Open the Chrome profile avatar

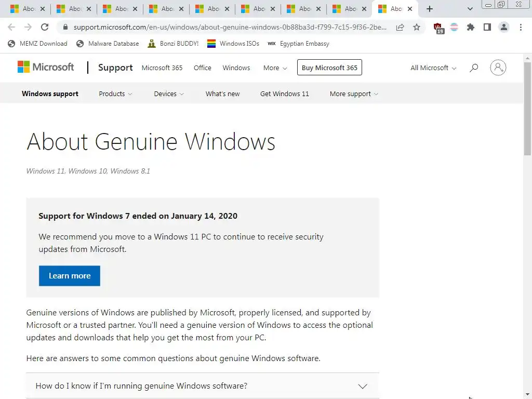click(504, 27)
